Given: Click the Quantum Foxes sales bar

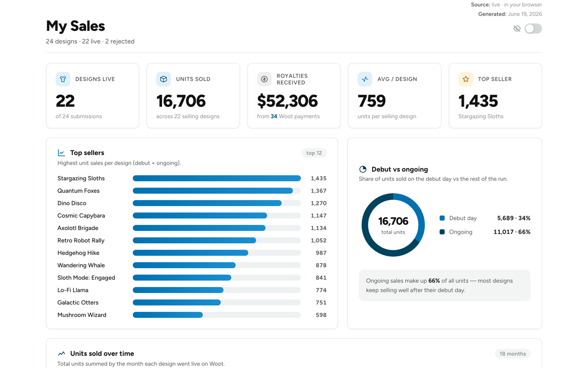Looking at the screenshot, I should 217,191.
